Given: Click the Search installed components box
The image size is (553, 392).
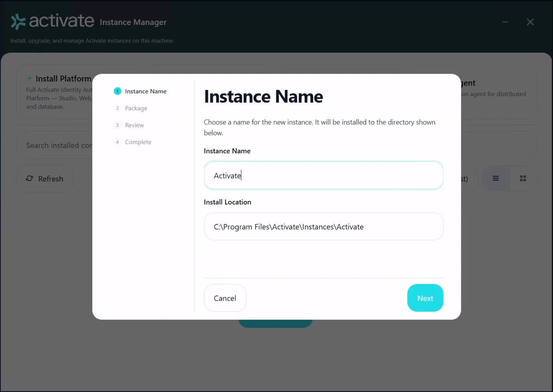Looking at the screenshot, I should 55,145.
